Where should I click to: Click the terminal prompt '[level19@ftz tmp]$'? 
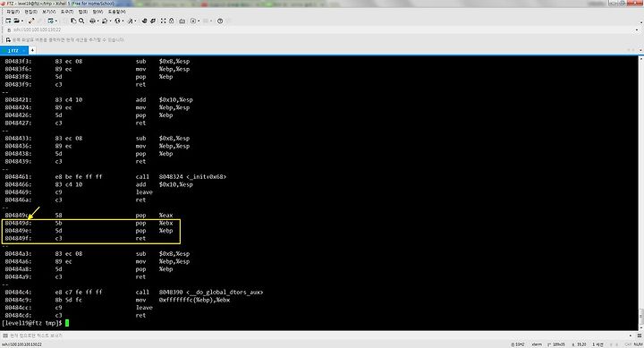[32, 323]
